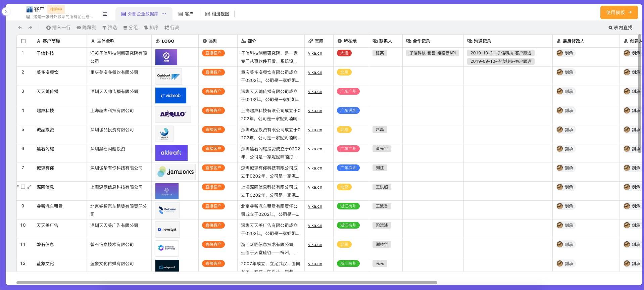Open 表内查找 search
644x290 pixels.
click(621, 28)
